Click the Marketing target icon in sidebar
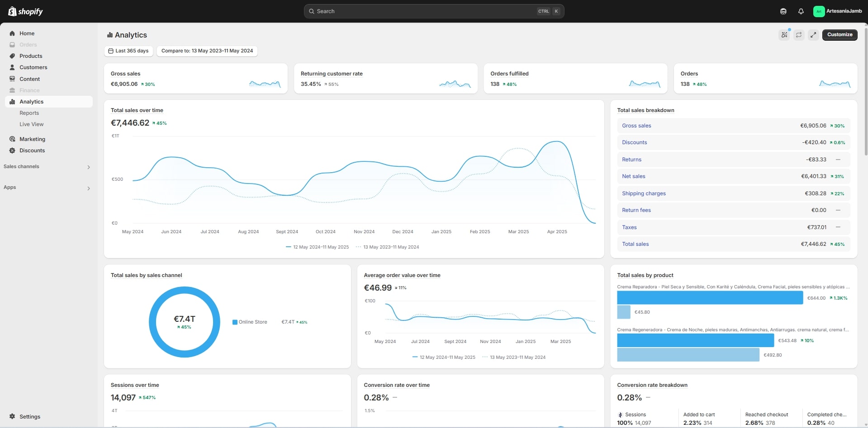This screenshot has height=428, width=868. click(12, 139)
